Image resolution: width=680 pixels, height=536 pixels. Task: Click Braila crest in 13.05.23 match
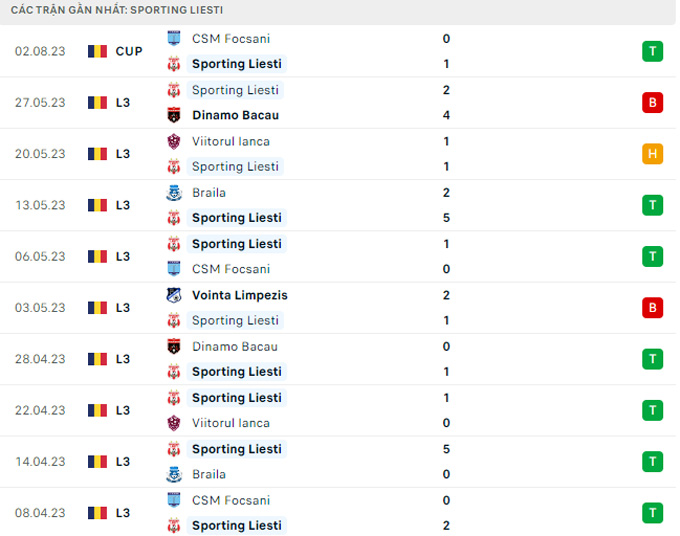(174, 192)
